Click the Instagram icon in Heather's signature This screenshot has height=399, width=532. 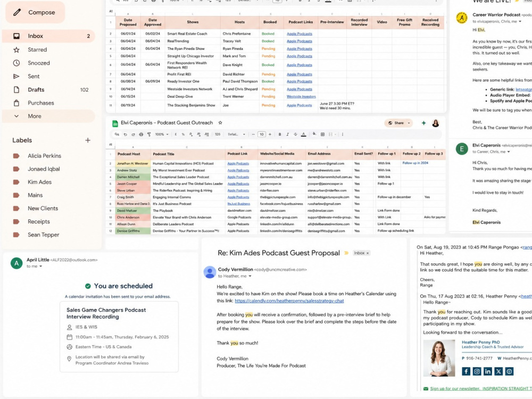(x=477, y=371)
